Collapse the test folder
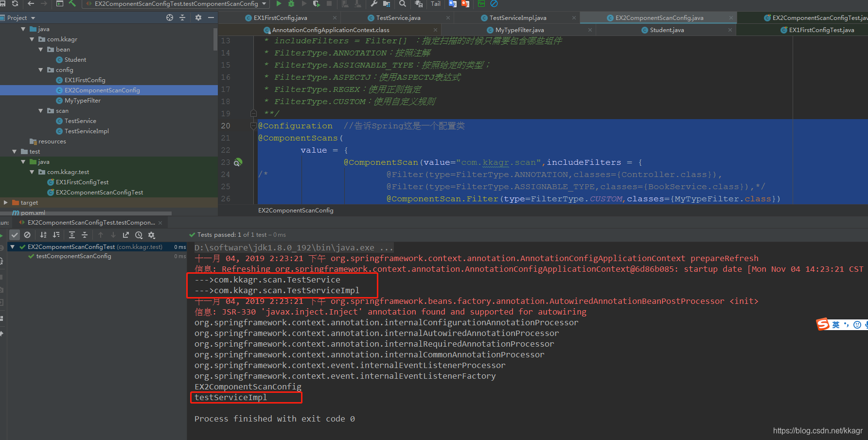This screenshot has width=868, height=440. click(x=15, y=152)
